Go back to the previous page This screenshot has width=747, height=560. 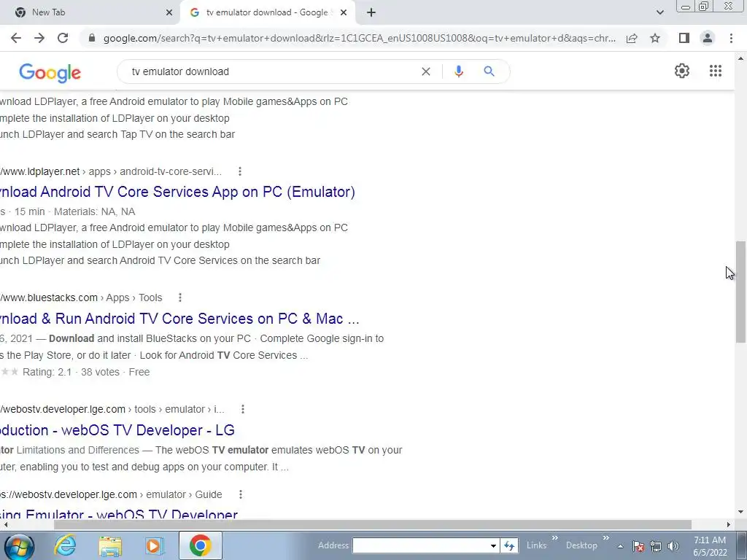click(x=16, y=38)
